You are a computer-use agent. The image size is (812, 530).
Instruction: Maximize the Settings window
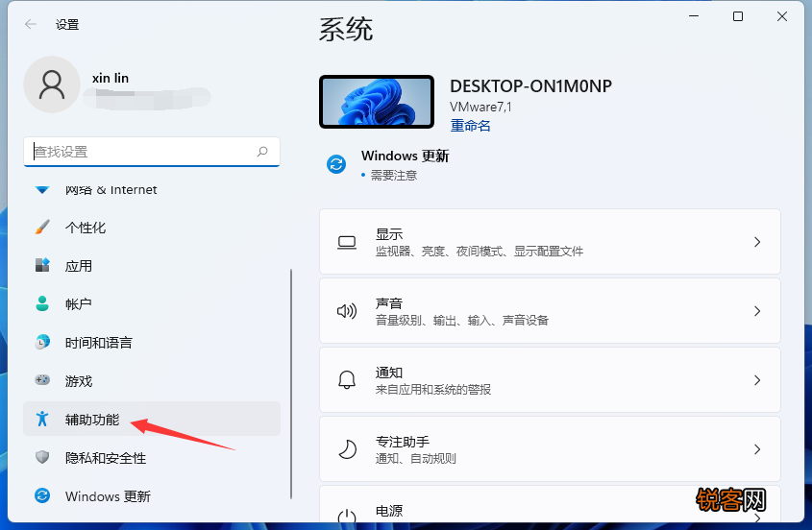pos(738,16)
